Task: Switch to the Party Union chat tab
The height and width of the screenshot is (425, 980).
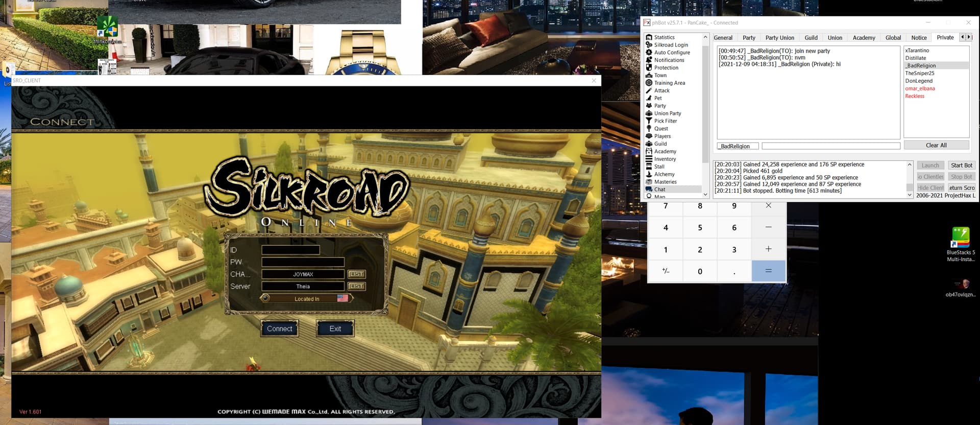Action: 779,38
